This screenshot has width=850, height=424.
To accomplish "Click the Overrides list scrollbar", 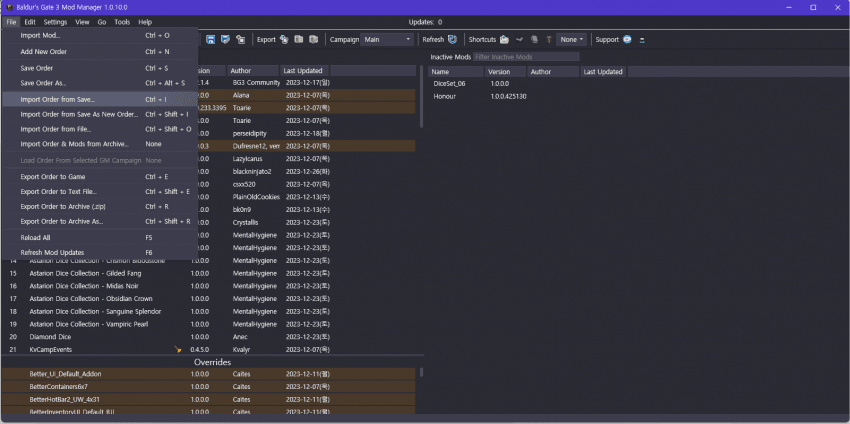I will [x=421, y=372].
